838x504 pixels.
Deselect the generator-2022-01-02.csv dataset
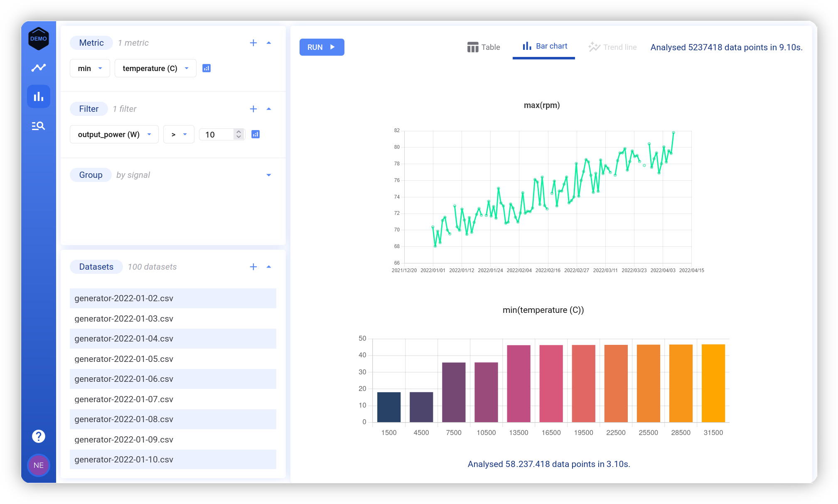tap(173, 298)
